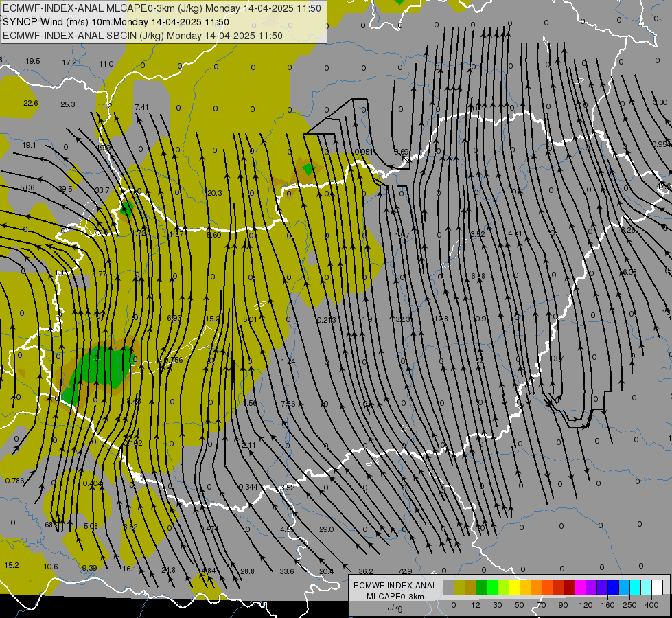The width and height of the screenshot is (672, 618).
Task: Click the '50' tick label on legend
Action: tap(519, 605)
